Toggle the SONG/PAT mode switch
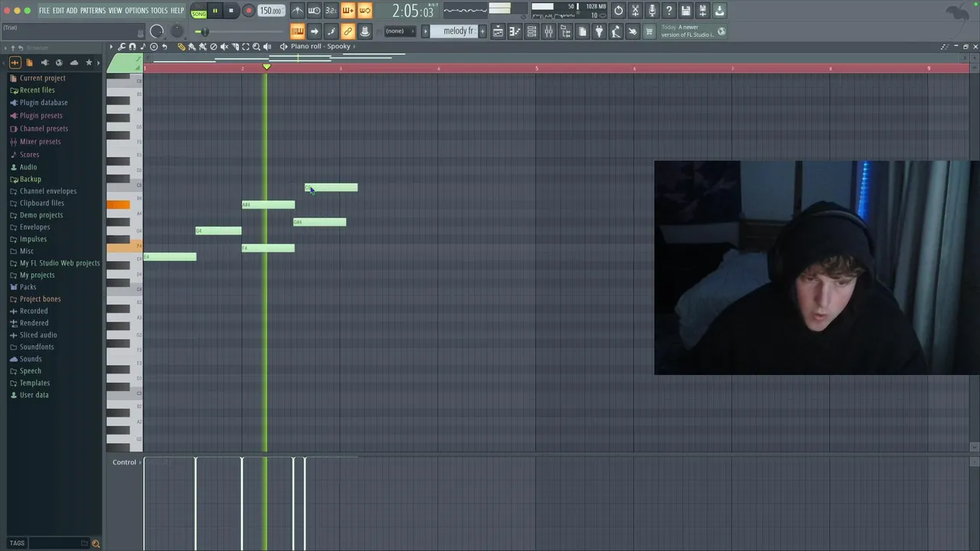980x551 pixels. click(199, 11)
